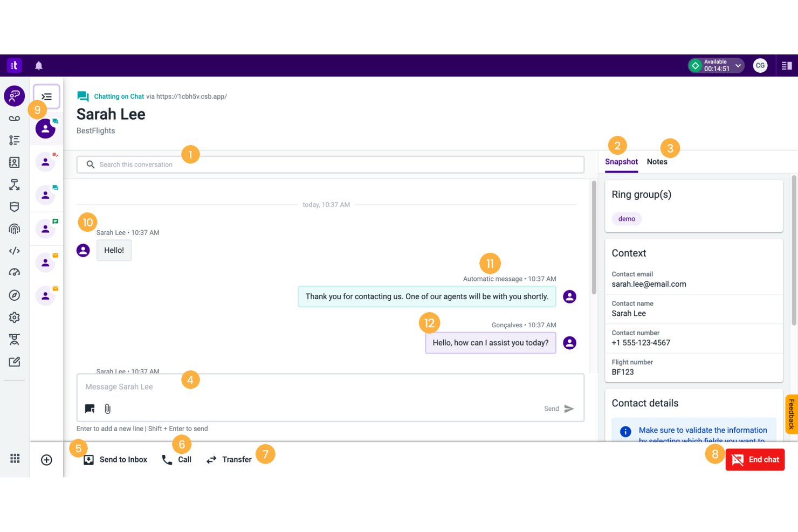Screen dimensions: 798x532
Task: Select the first email conversation in list
Action: coord(46,262)
